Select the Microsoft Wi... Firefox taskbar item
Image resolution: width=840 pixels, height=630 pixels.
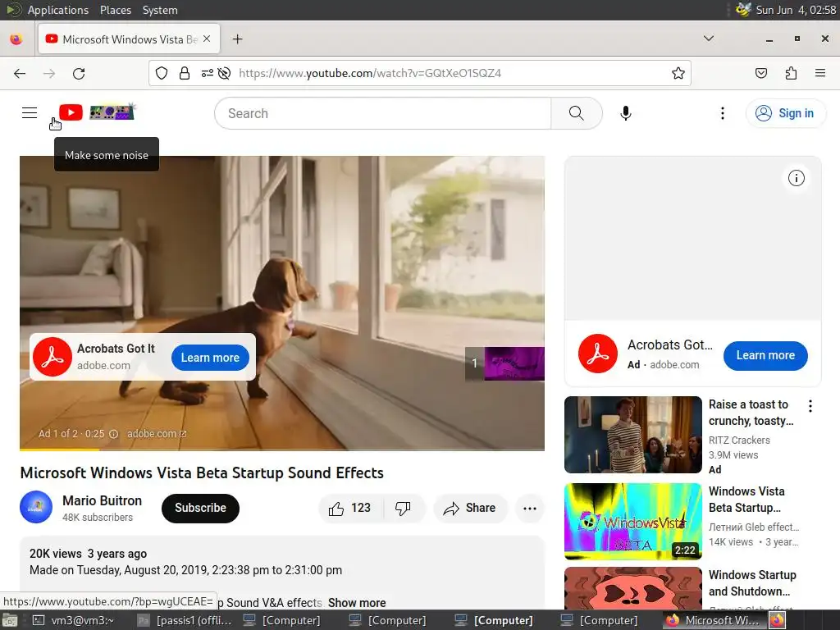(x=714, y=620)
